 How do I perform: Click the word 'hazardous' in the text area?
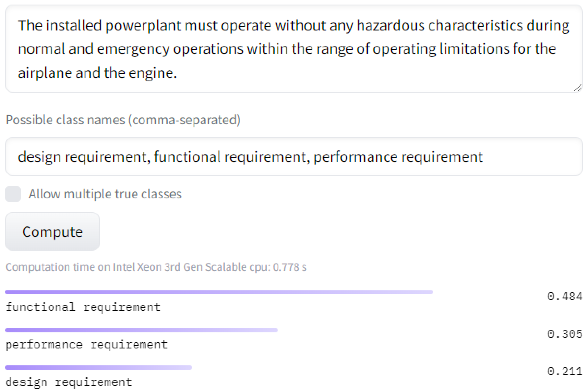click(391, 26)
